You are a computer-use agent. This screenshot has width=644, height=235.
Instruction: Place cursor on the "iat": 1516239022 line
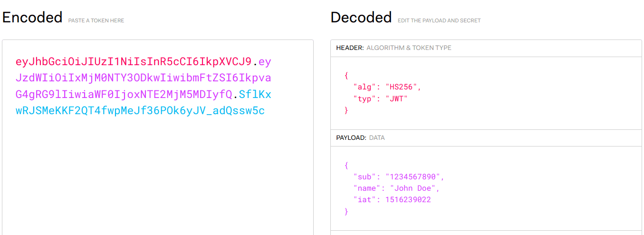click(392, 200)
